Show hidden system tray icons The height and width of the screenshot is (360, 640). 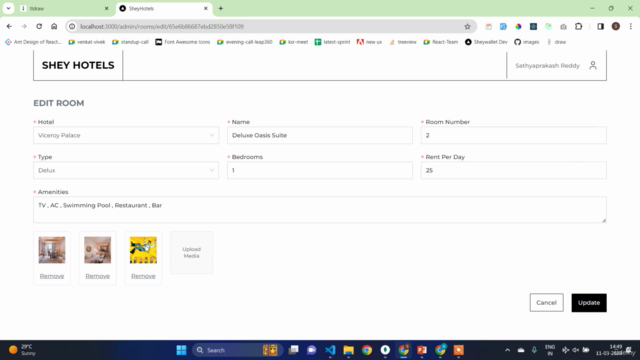coord(507,350)
